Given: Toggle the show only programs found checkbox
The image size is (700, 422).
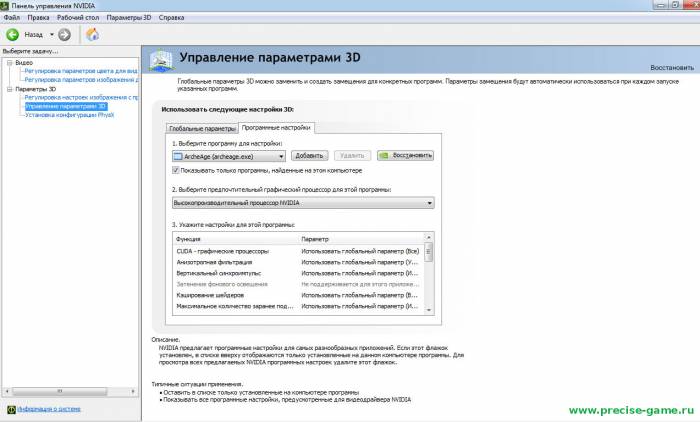Looking at the screenshot, I should [177, 171].
